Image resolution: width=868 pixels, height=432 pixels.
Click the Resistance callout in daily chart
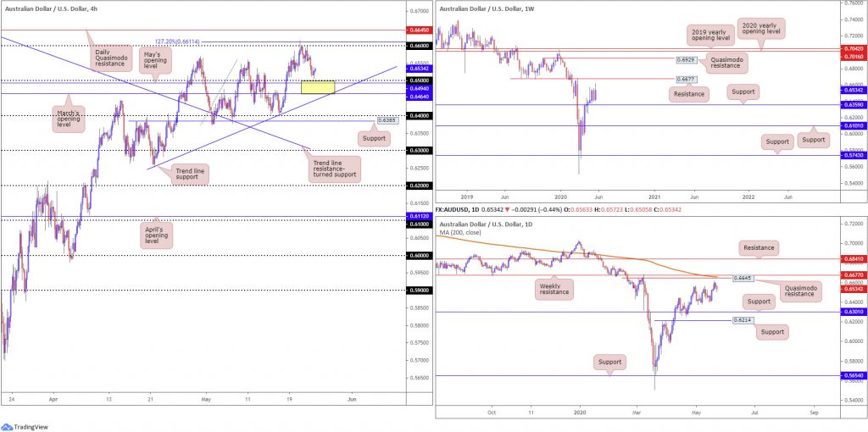759,248
